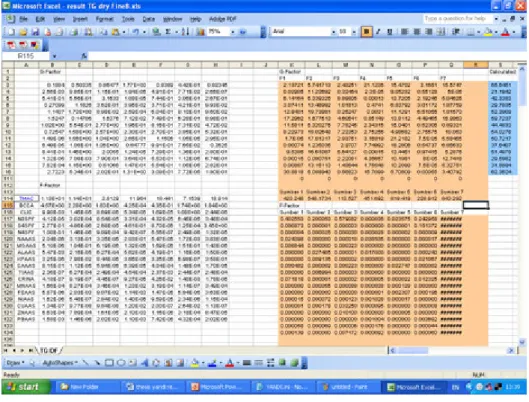Viewport: 529px width, 402px height.
Task: Click the horizontal scrollbar thumb
Action: (x=413, y=351)
